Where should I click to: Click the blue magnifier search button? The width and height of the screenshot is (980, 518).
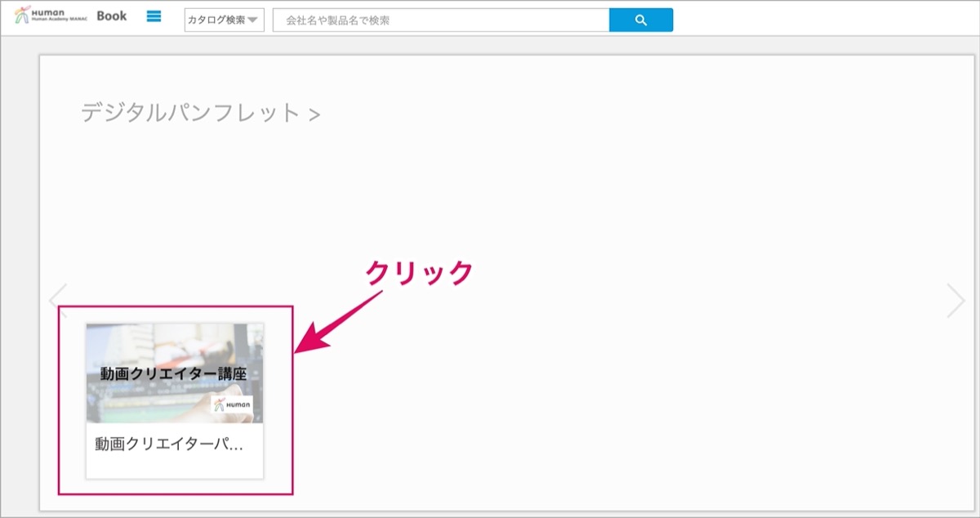click(641, 20)
